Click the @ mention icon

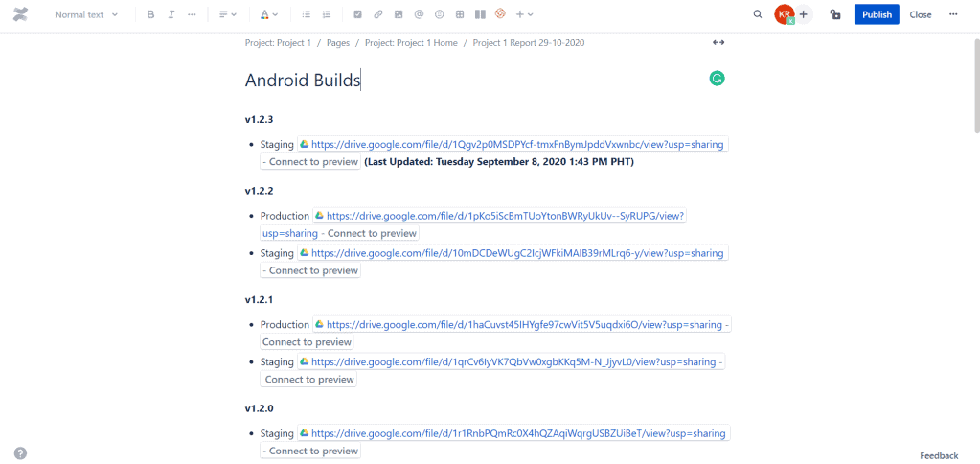419,14
